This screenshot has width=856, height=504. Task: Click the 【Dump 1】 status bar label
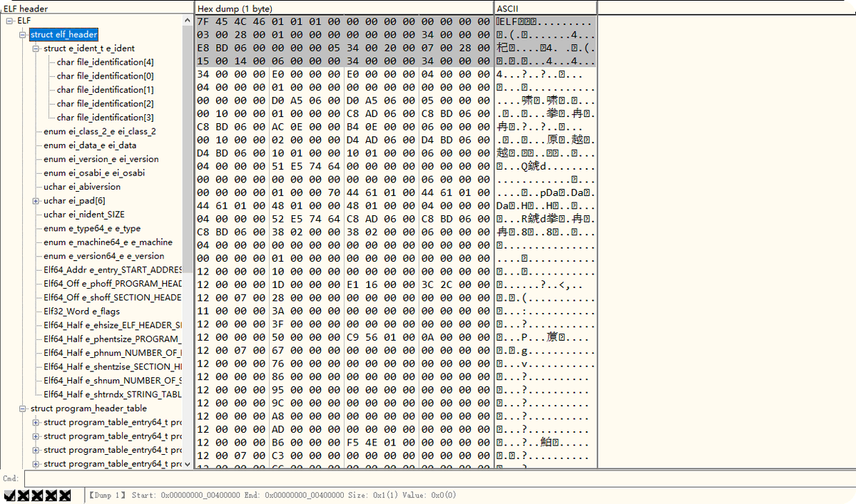(108, 495)
